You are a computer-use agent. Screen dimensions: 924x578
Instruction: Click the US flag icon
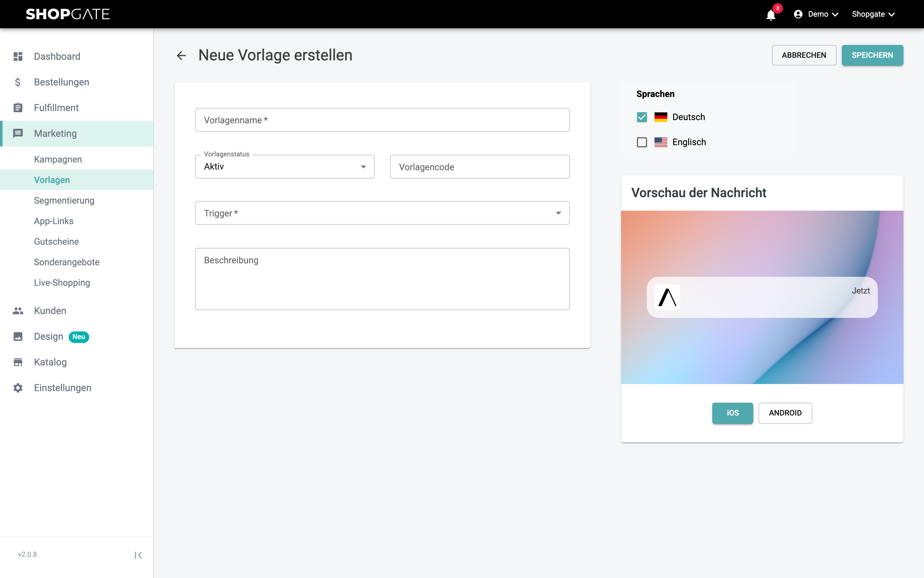661,142
